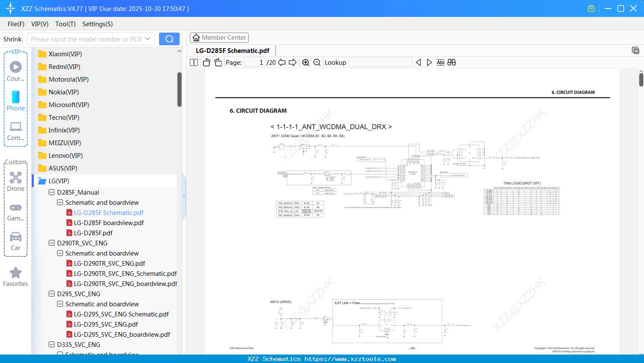Screen dimensions: 644x363
Task: Open the model number search dropdown
Action: [x=148, y=38]
